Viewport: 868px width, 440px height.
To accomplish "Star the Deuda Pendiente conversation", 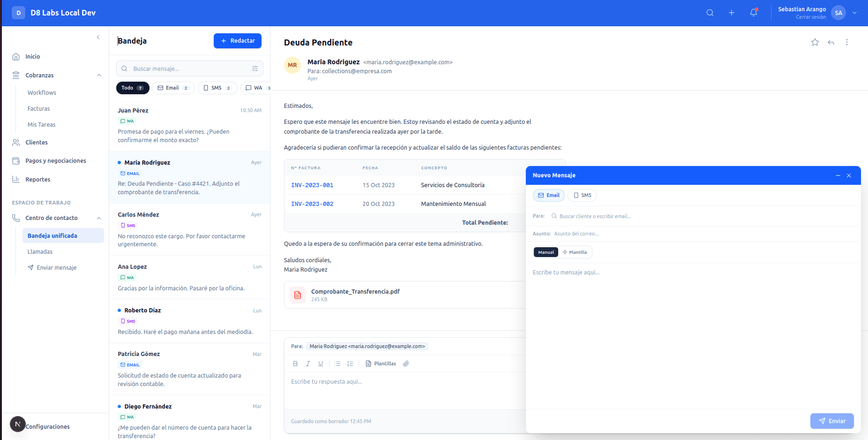I will pyautogui.click(x=815, y=42).
